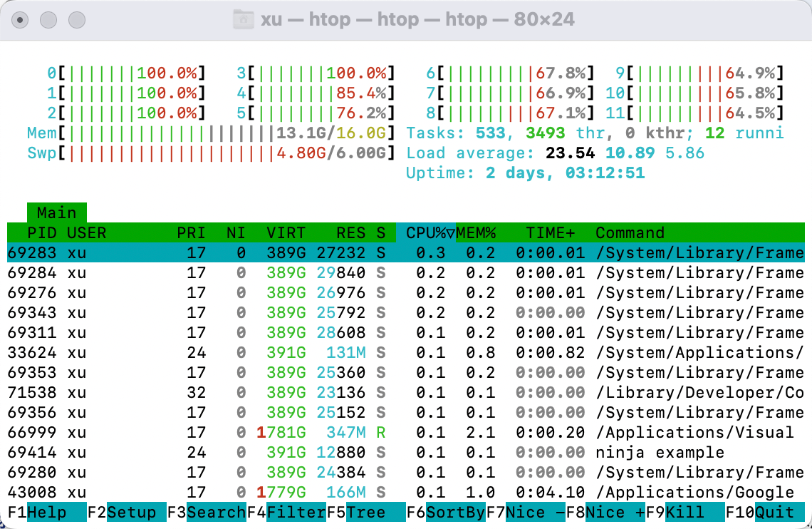Click the Mem usage bar 13.1G/16.0G
Viewport: 812px width, 529px height.
212,133
